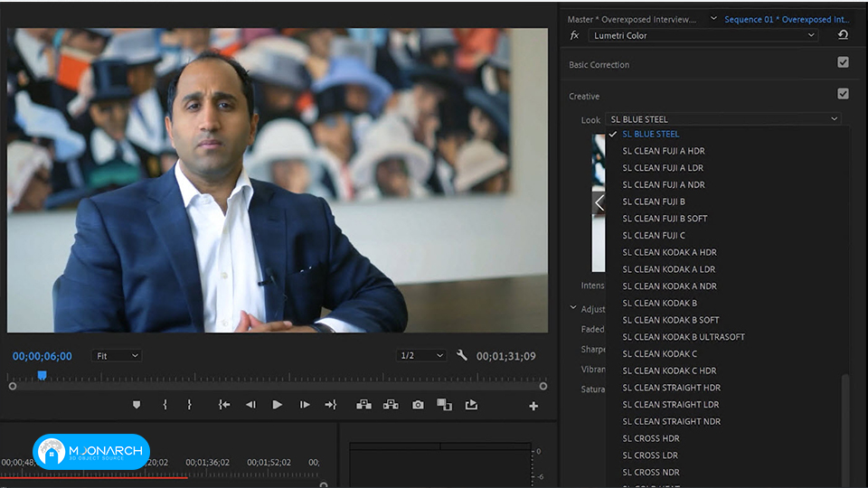The height and width of the screenshot is (488, 868).
Task: Click the timeline ruler at 00;01;52;02
Action: (269, 462)
